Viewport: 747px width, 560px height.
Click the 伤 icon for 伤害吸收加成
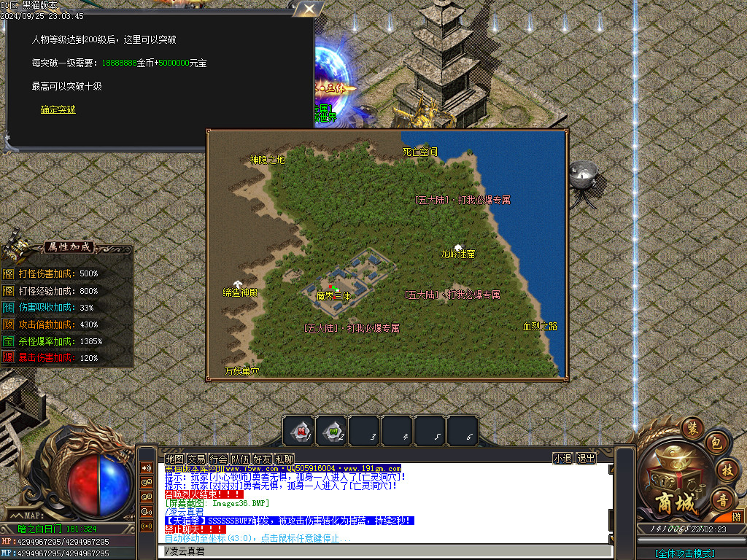(x=9, y=308)
